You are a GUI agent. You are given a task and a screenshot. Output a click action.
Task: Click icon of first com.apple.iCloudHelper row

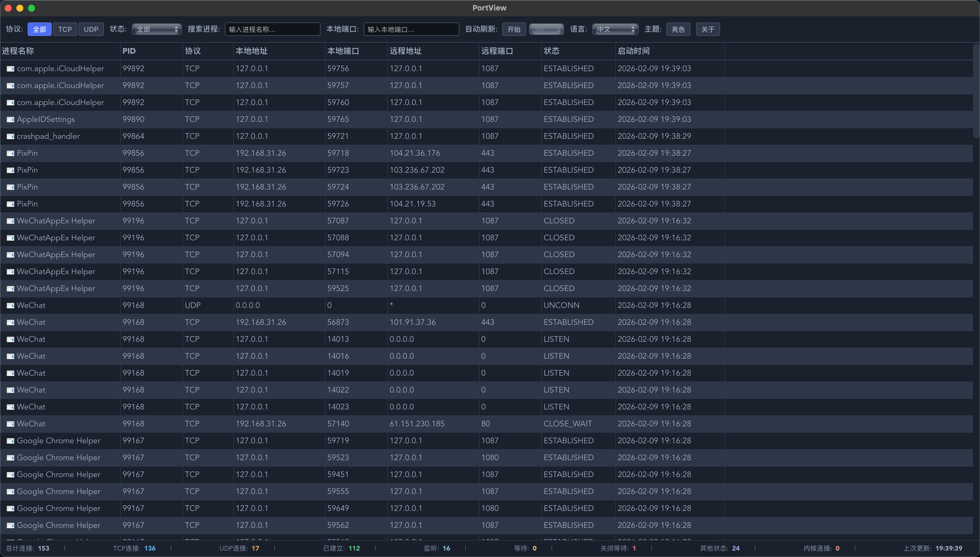10,69
